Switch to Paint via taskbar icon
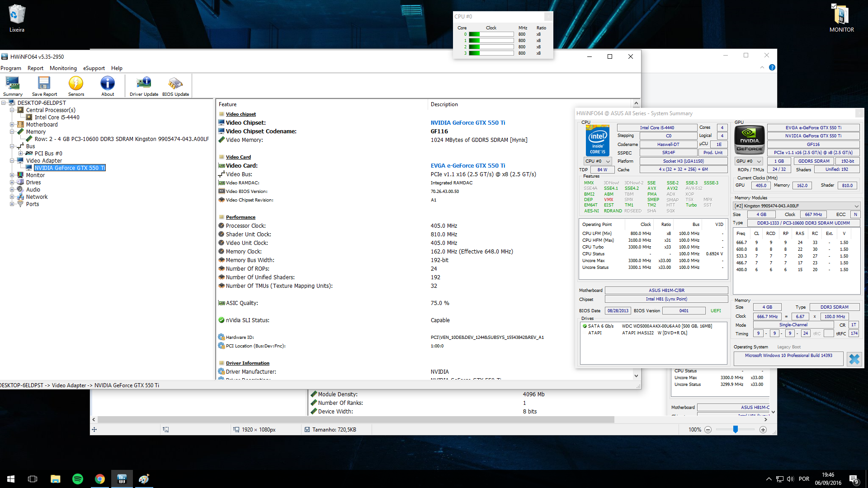This screenshot has height=488, width=868. [144, 479]
